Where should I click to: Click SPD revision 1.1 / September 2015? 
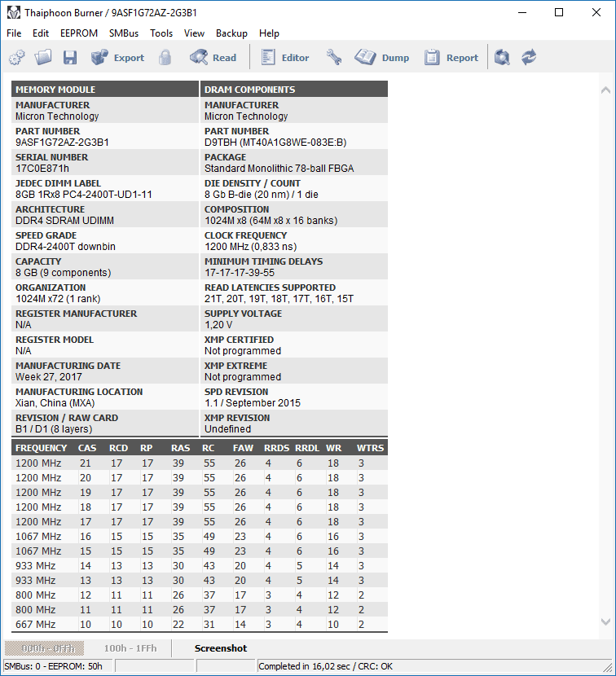tap(253, 403)
